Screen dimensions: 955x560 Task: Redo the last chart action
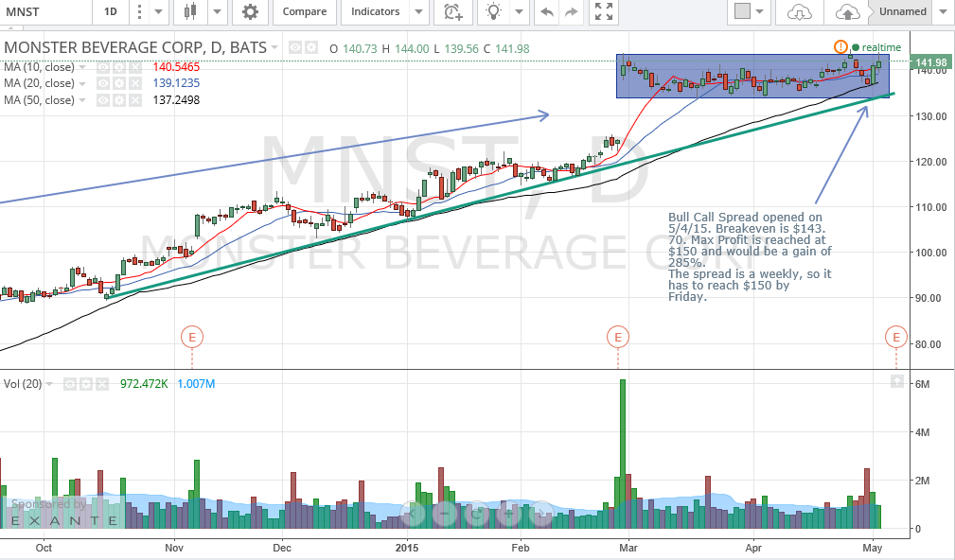point(572,11)
